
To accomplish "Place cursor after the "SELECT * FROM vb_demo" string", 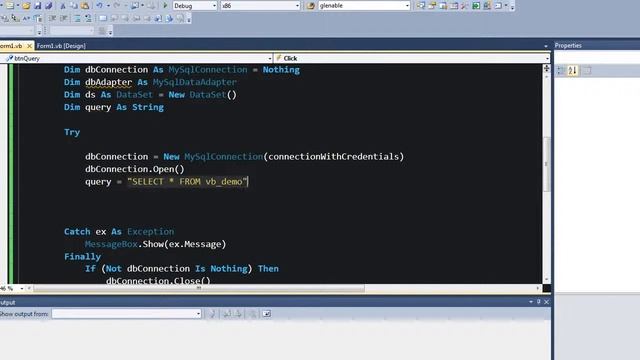I will tap(248, 182).
